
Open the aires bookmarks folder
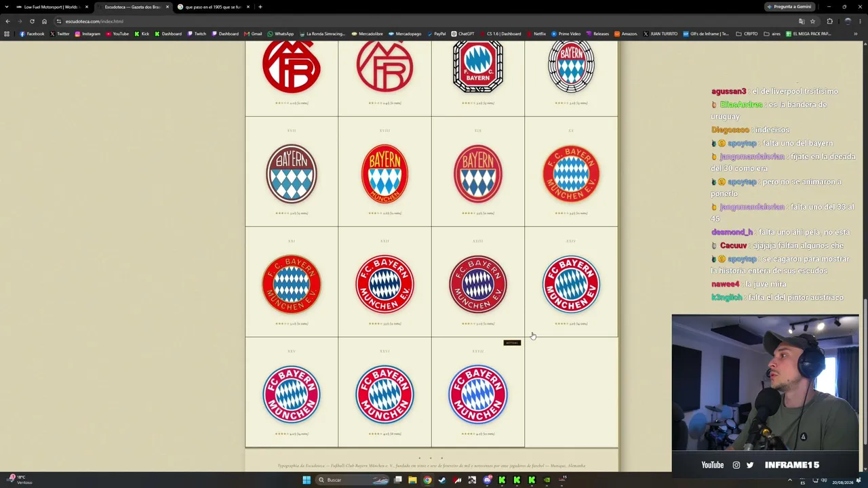pyautogui.click(x=772, y=34)
